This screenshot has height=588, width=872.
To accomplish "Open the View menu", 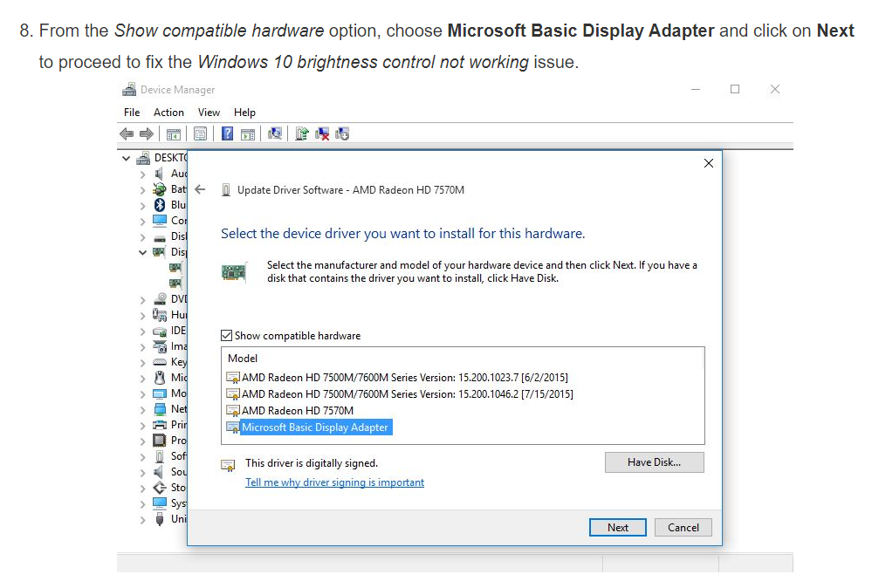I will 209,113.
